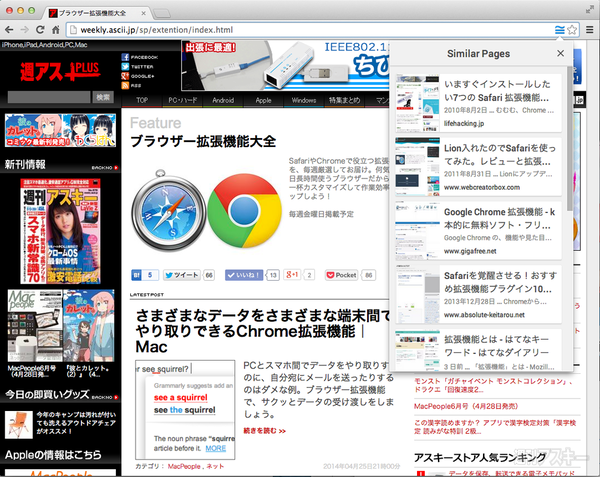This screenshot has width=600, height=477.
Task: Click the browser forward arrow
Action: pyautogui.click(x=24, y=30)
